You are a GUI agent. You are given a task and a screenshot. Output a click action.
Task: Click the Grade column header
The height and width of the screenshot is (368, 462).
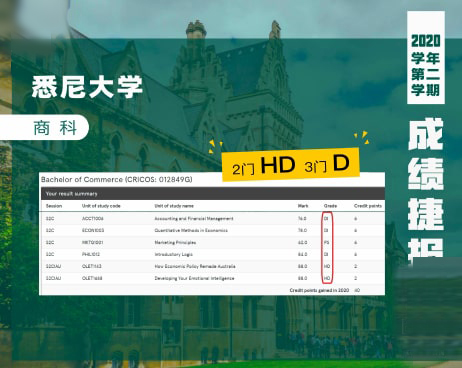(330, 206)
